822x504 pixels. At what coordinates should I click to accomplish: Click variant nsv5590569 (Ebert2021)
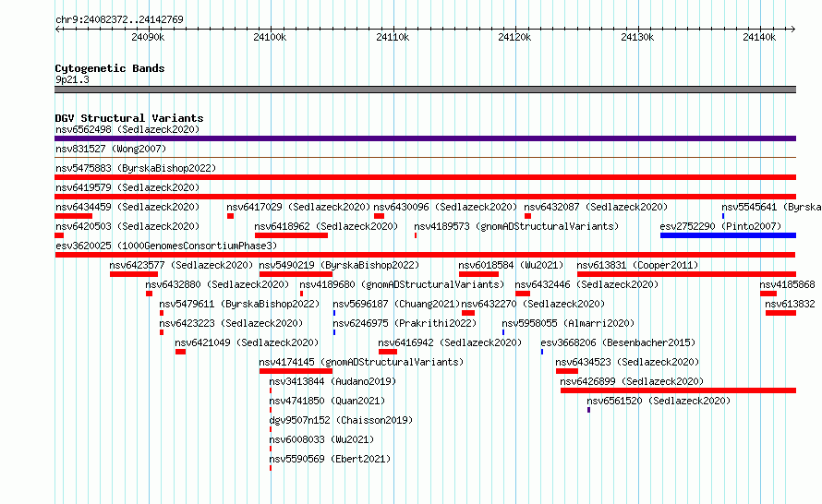click(330, 459)
